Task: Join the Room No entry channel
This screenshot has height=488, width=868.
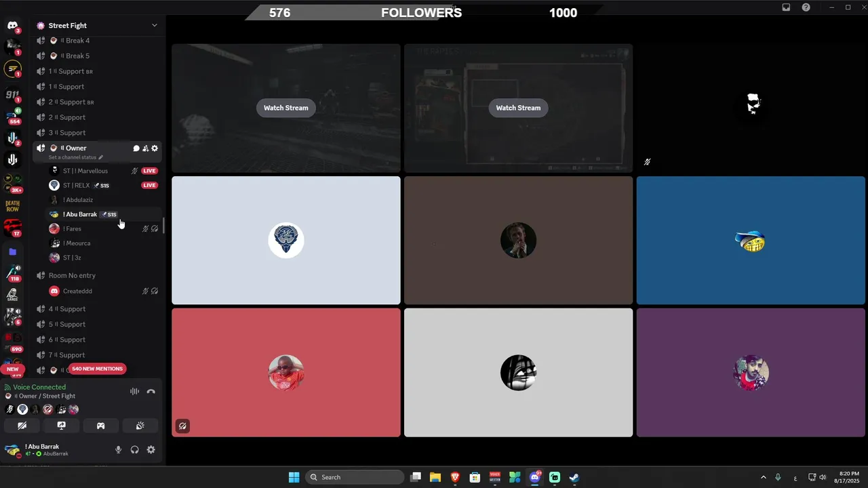Action: coord(98,275)
